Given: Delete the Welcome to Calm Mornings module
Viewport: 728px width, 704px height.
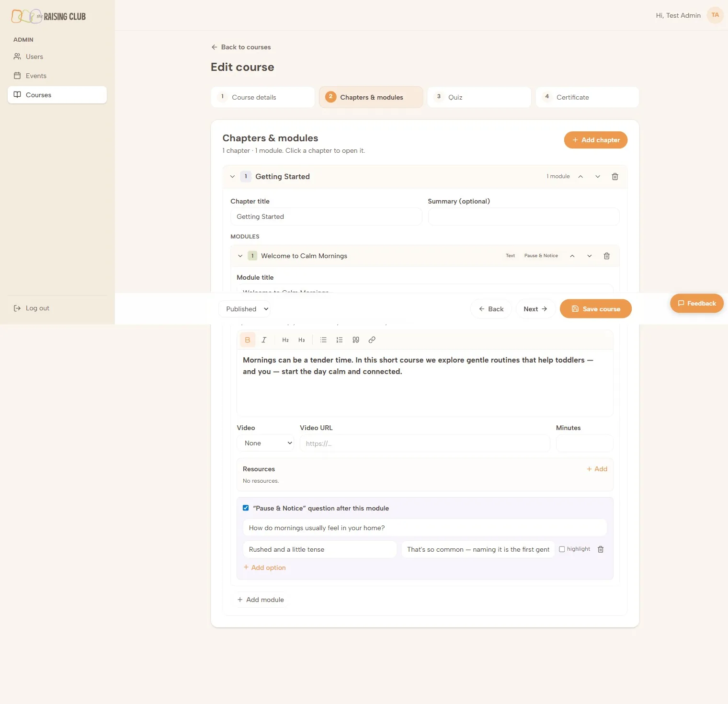Looking at the screenshot, I should [607, 256].
